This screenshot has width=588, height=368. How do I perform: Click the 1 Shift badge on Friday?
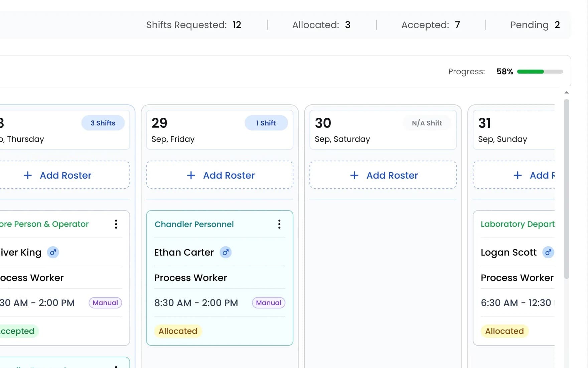tap(266, 123)
